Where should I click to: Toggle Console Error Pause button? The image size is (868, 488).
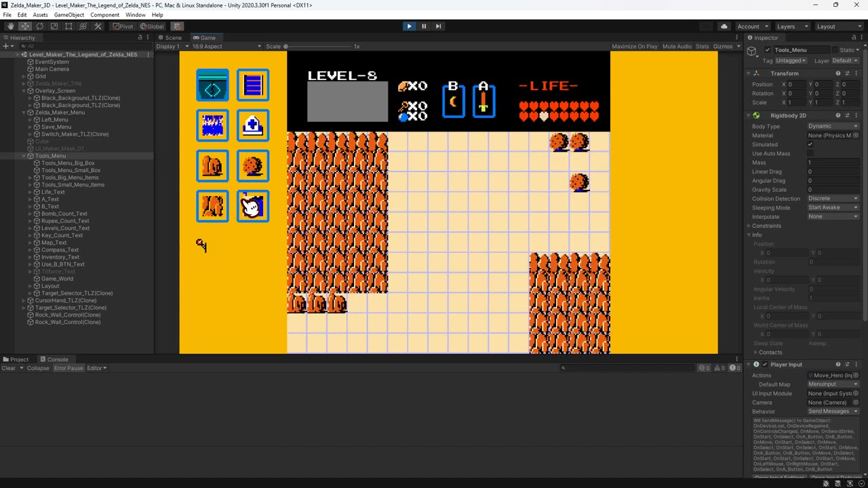[x=68, y=368]
